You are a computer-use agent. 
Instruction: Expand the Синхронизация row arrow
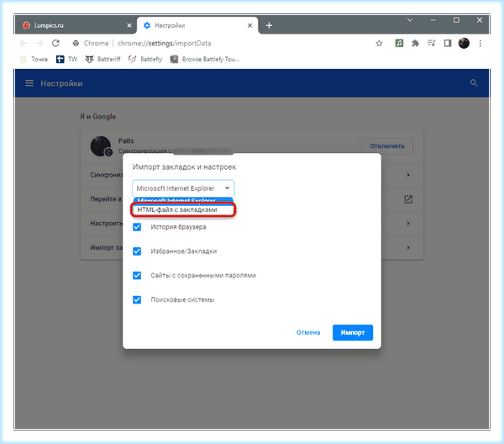click(408, 175)
